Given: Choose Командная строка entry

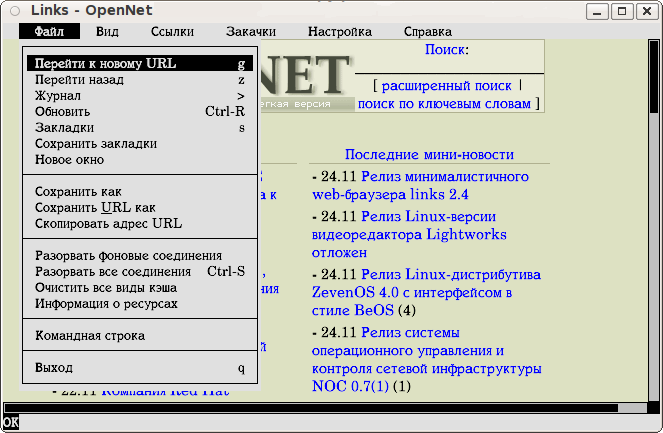Looking at the screenshot, I should [140, 336].
